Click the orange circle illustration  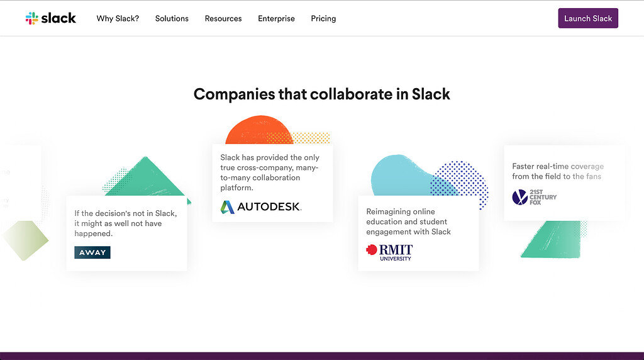point(260,130)
